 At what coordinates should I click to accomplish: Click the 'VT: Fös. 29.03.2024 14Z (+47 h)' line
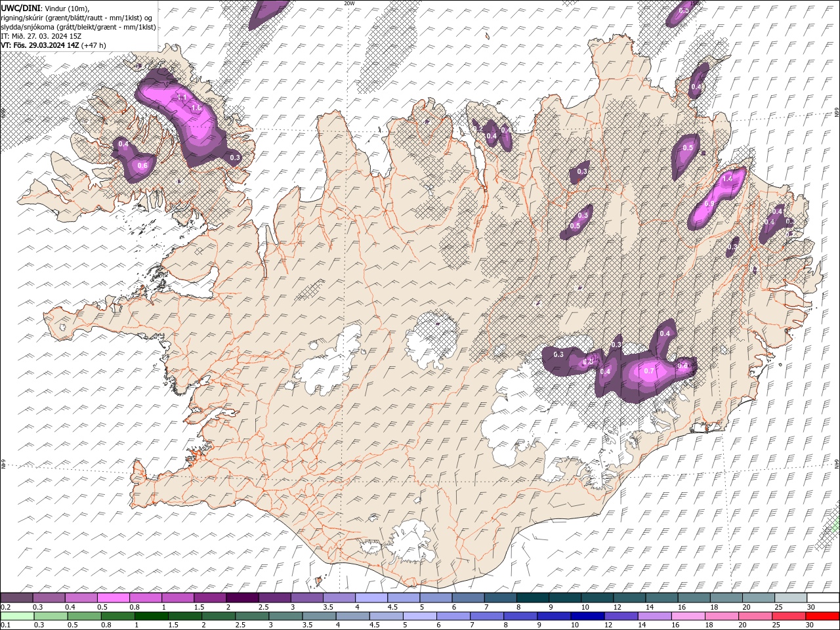[x=53, y=45]
